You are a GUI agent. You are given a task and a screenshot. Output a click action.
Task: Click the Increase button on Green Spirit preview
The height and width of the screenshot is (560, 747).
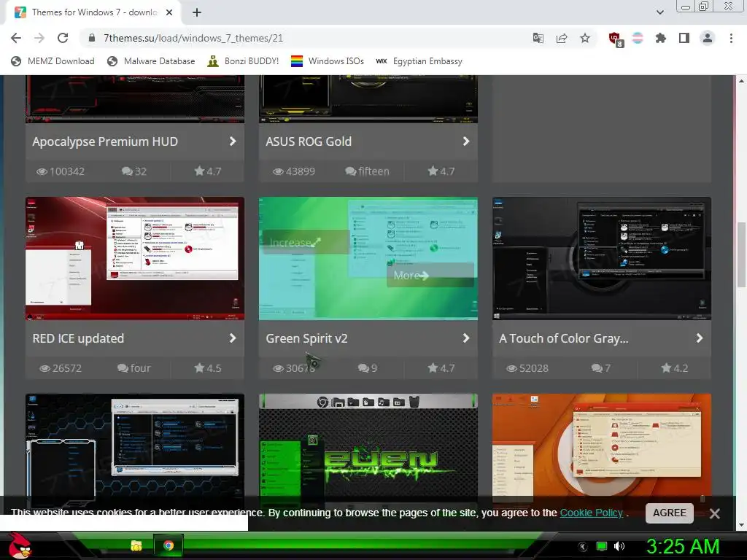coord(306,242)
